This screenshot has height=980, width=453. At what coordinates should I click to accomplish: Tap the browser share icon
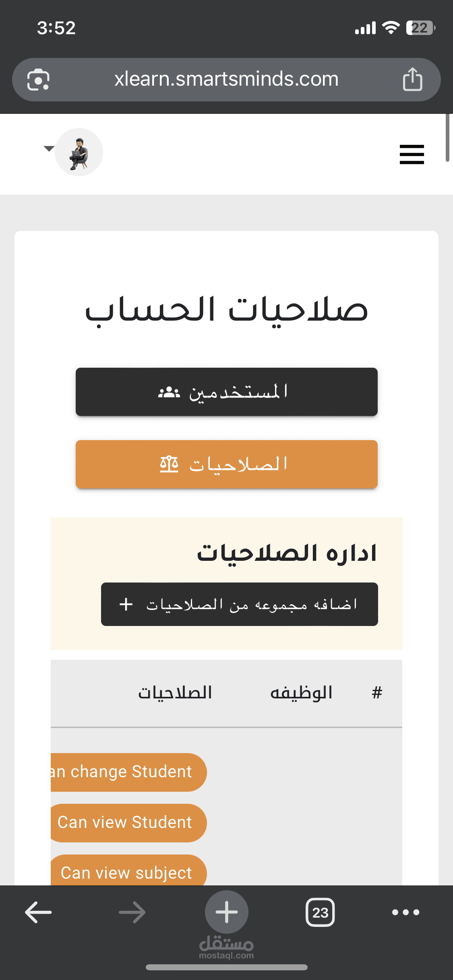click(x=412, y=79)
